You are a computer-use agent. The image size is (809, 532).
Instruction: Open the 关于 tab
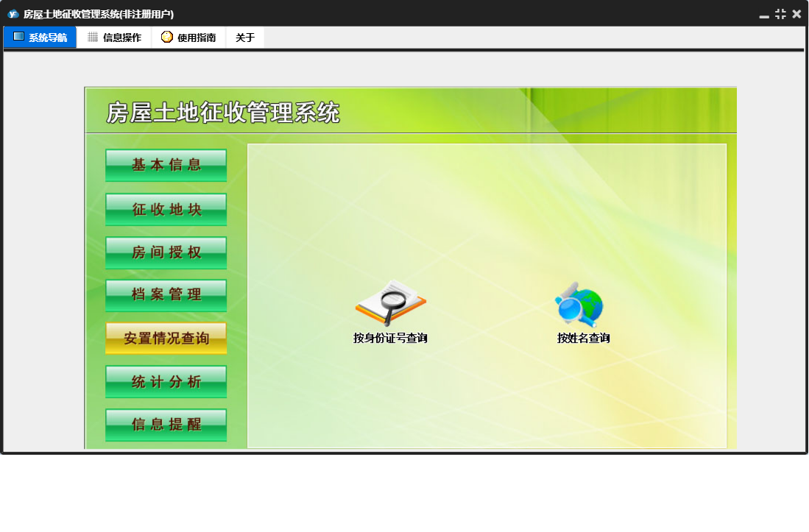point(245,37)
